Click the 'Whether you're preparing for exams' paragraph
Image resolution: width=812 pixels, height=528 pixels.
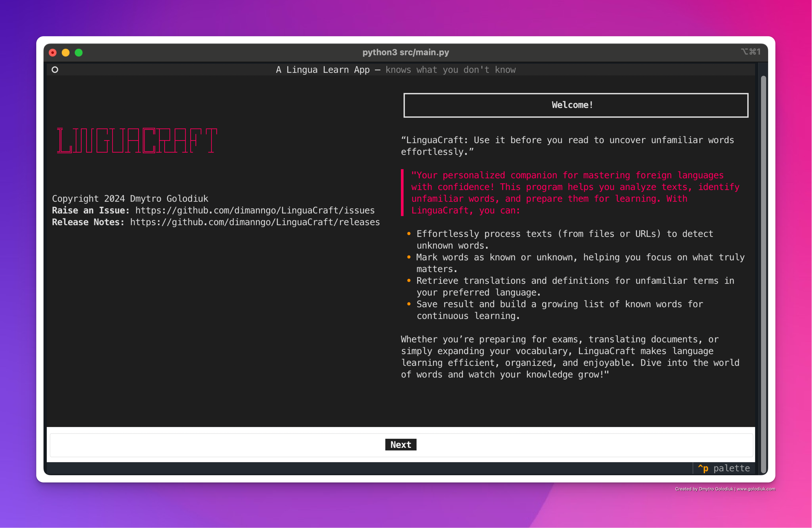(570, 357)
